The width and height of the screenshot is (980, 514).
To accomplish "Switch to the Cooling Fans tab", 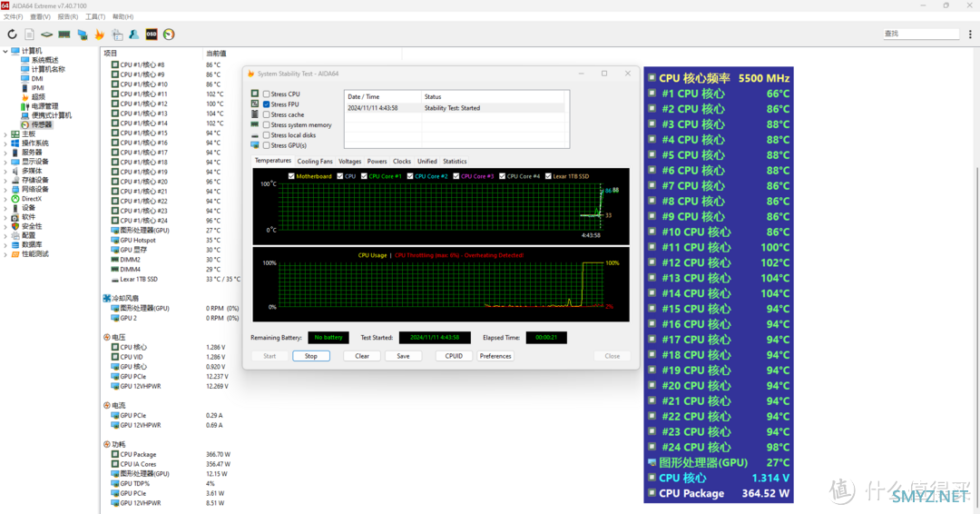I will pos(315,162).
